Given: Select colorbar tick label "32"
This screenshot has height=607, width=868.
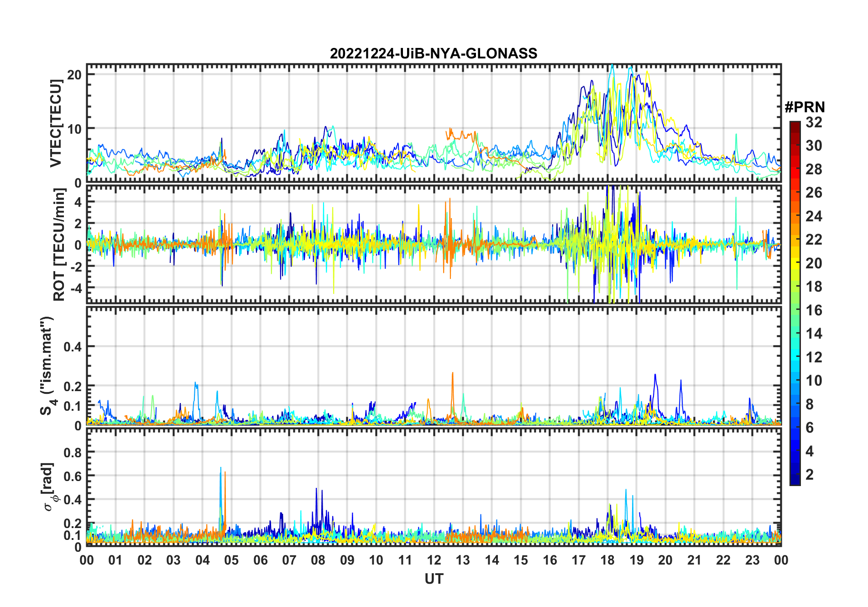Looking at the screenshot, I should [x=814, y=122].
